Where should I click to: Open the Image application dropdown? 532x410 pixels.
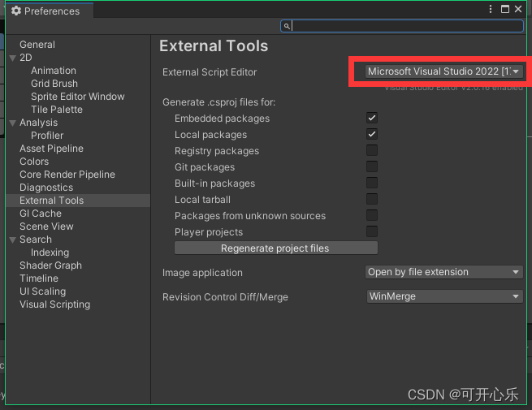(x=443, y=272)
